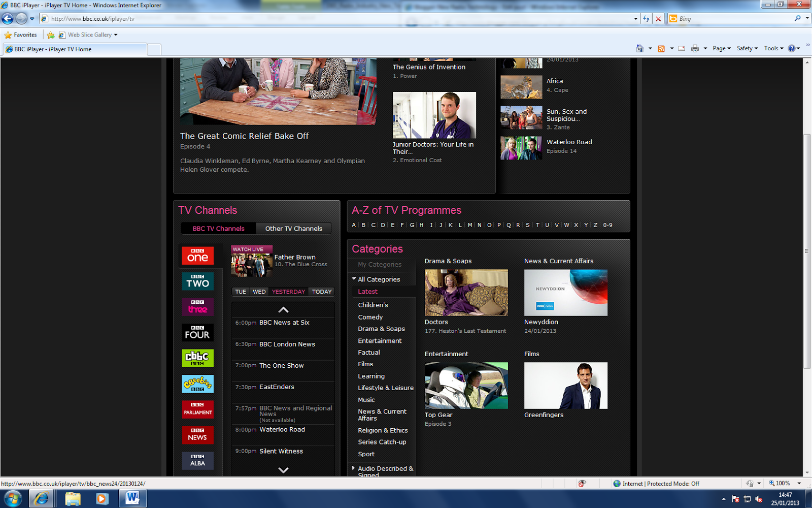The width and height of the screenshot is (812, 508).
Task: Launch Windows Media Player from taskbar
Action: pos(102,499)
